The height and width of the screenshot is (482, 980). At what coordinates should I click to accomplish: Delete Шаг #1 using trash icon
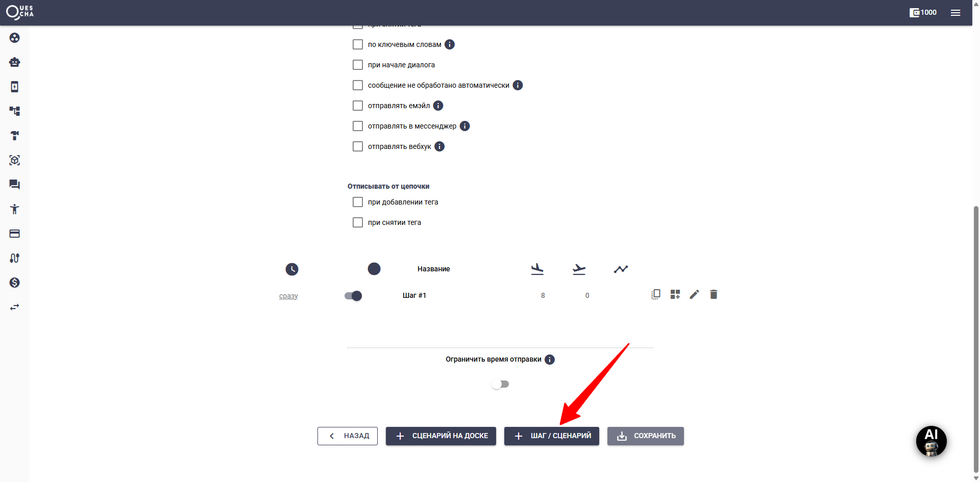tap(714, 295)
